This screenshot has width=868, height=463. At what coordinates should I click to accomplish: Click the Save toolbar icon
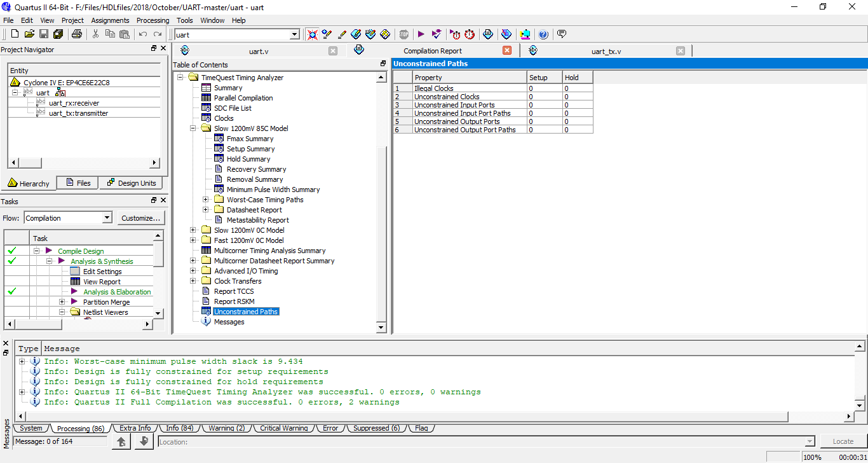click(44, 34)
